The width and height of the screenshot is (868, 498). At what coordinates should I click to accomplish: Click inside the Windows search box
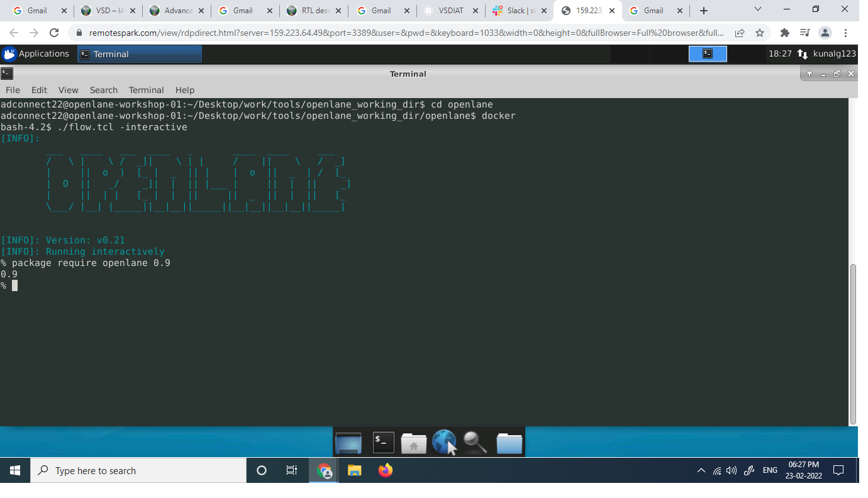138,470
